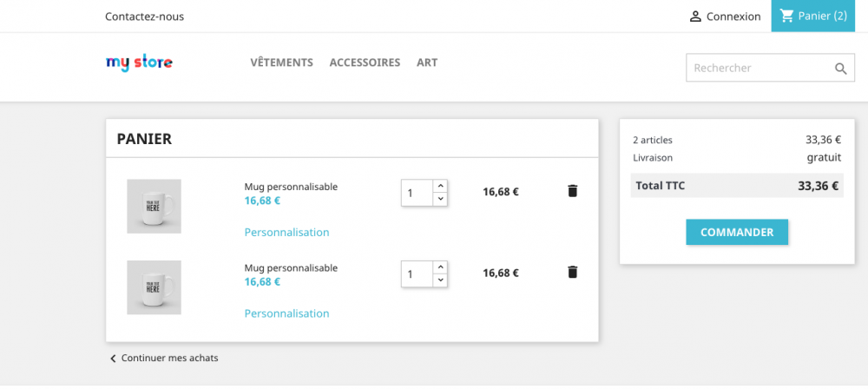Click back chevron beside Continuer mes achats

click(x=113, y=359)
